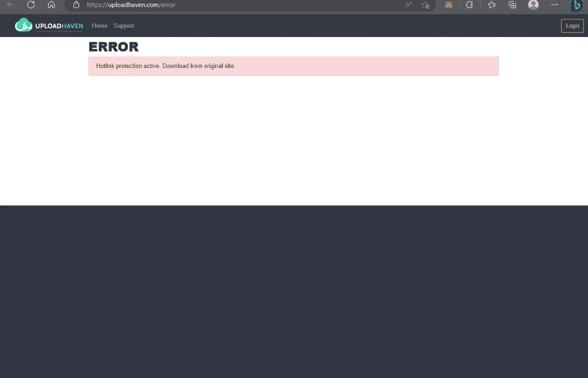
Task: Click the UPLOADHAVEN brand text
Action: point(59,26)
